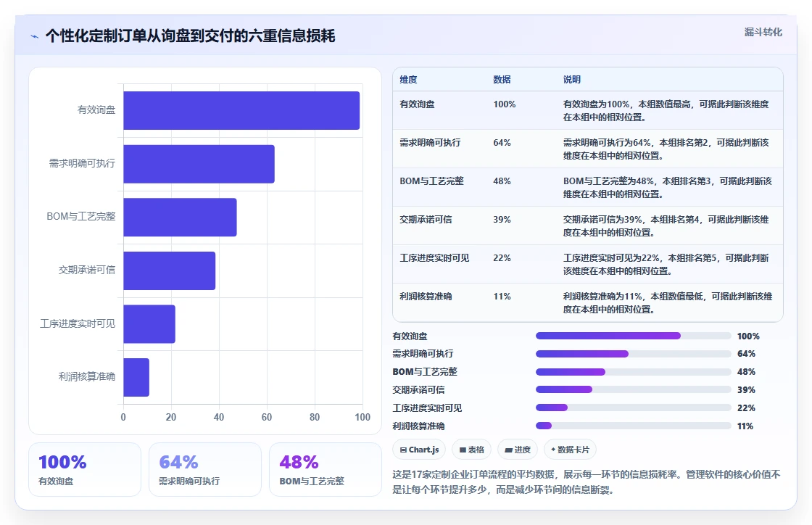Viewport: 812px width, 525px height.
Task: Click the 利润核算准确 chart bar
Action: (x=136, y=377)
